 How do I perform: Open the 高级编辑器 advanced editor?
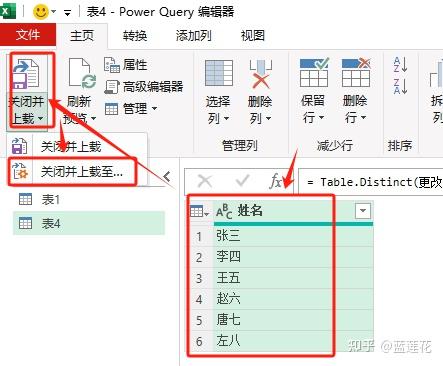[144, 87]
